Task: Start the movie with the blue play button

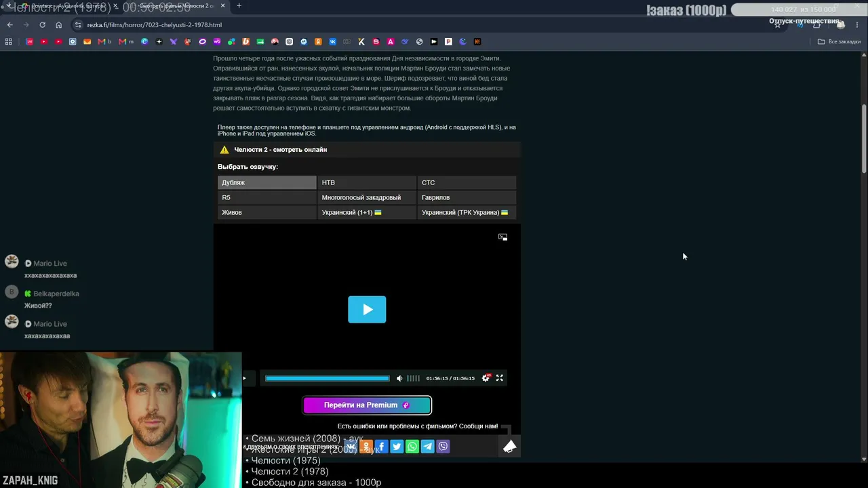Action: point(367,310)
